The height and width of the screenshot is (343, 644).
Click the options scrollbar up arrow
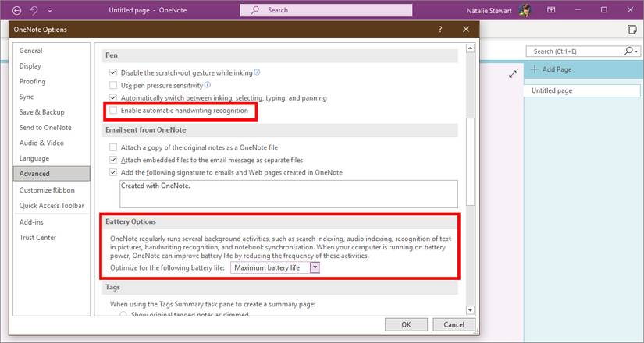[x=470, y=48]
